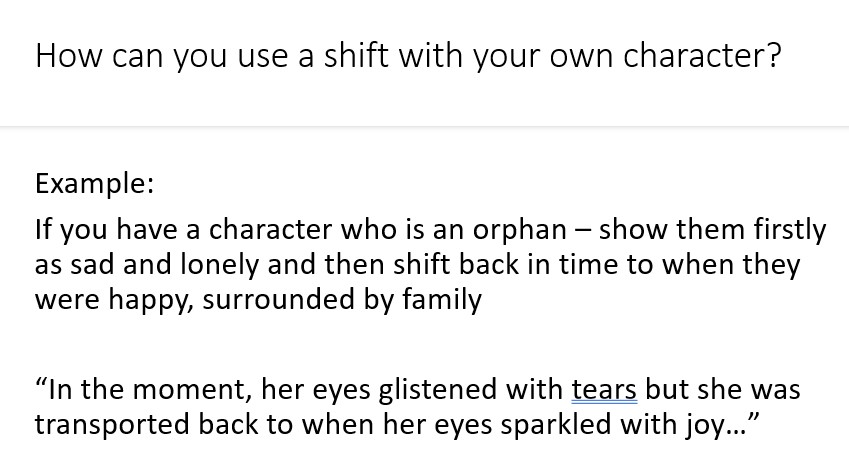Click the words "If you have" starting the paragraph

[106, 231]
